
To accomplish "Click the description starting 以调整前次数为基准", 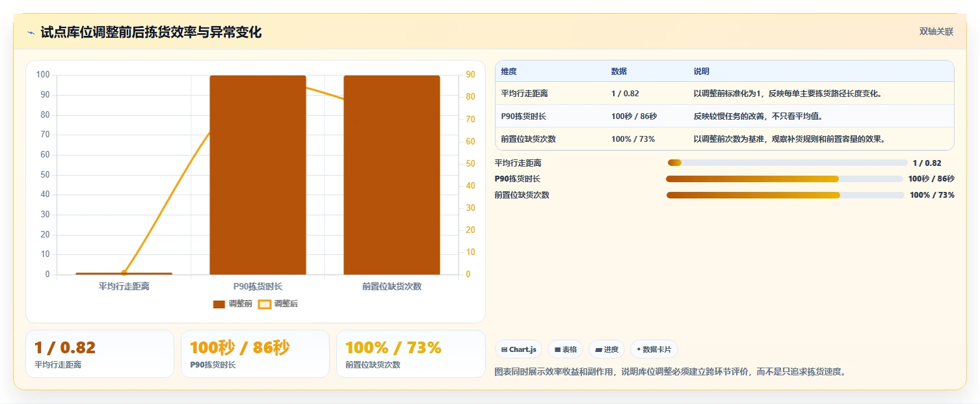I will pyautogui.click(x=789, y=139).
